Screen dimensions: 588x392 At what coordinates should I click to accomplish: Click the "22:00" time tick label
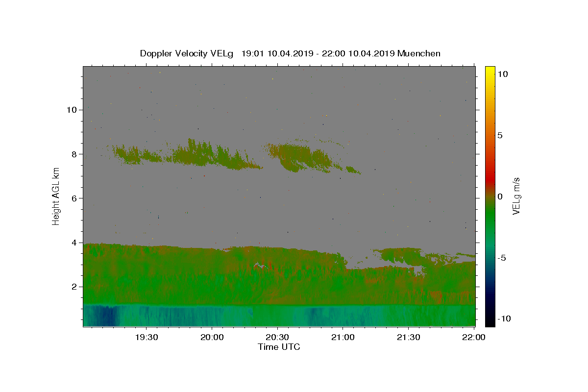(x=474, y=338)
